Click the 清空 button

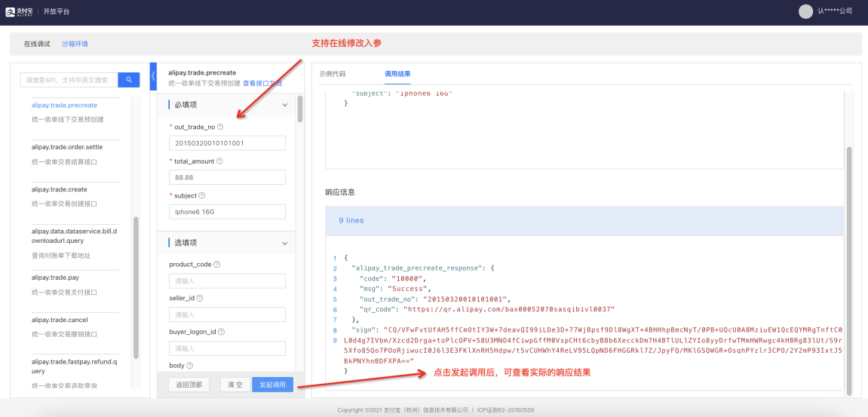[235, 385]
